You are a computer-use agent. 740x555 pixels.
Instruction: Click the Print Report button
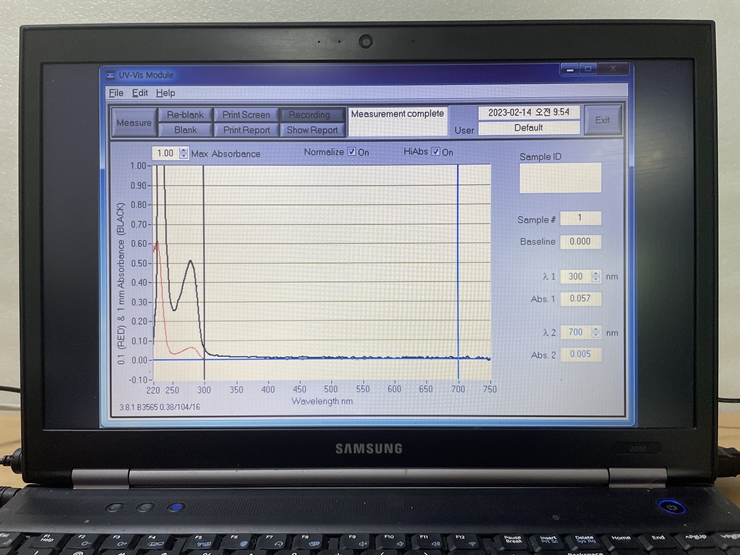pos(246,130)
